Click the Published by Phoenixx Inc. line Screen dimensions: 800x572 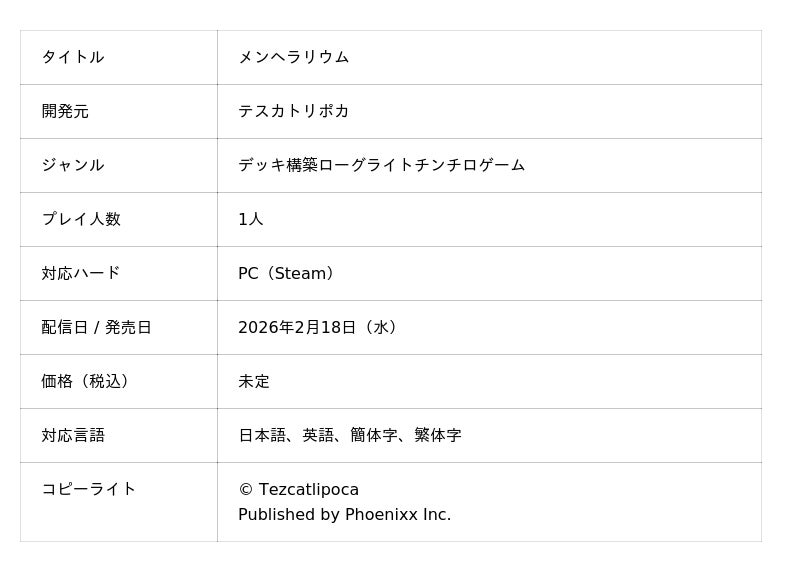click(344, 515)
